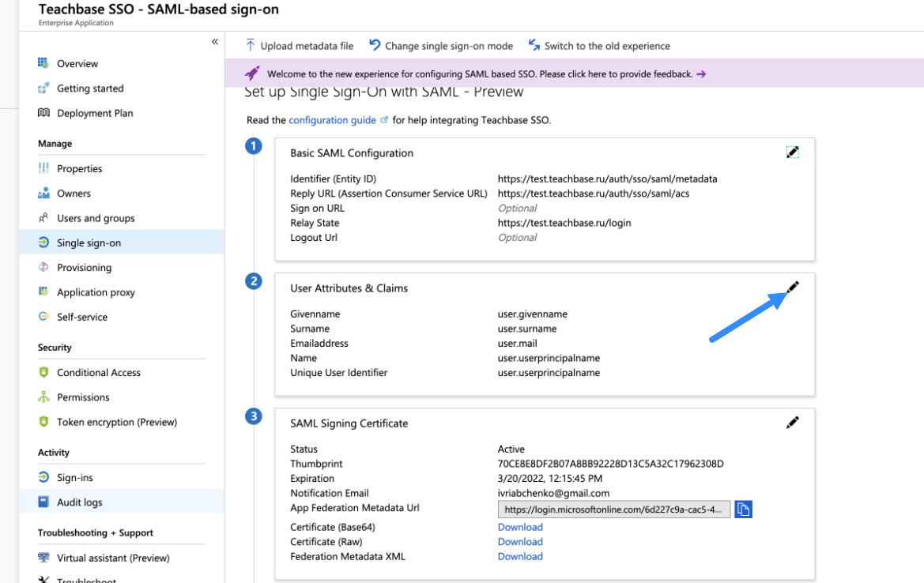Edit SAML Signing Certificate with pencil
Image resolution: width=924 pixels, height=583 pixels.
click(x=793, y=423)
